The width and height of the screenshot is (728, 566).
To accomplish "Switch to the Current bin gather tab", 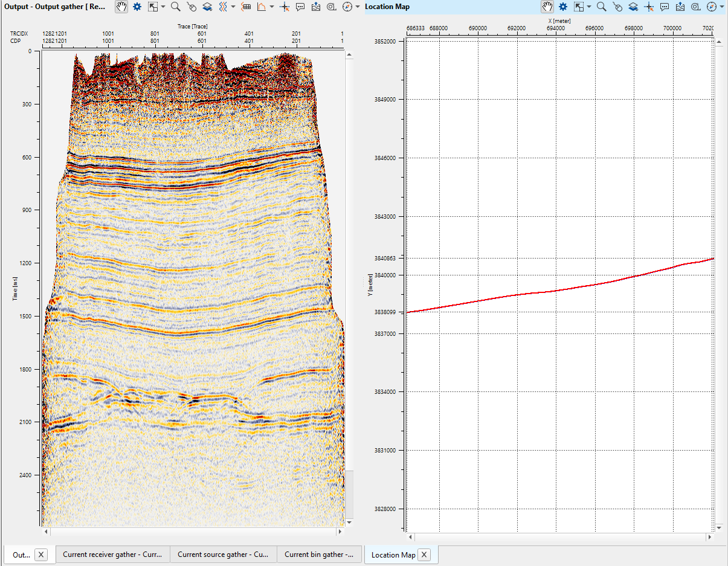I will (319, 554).
